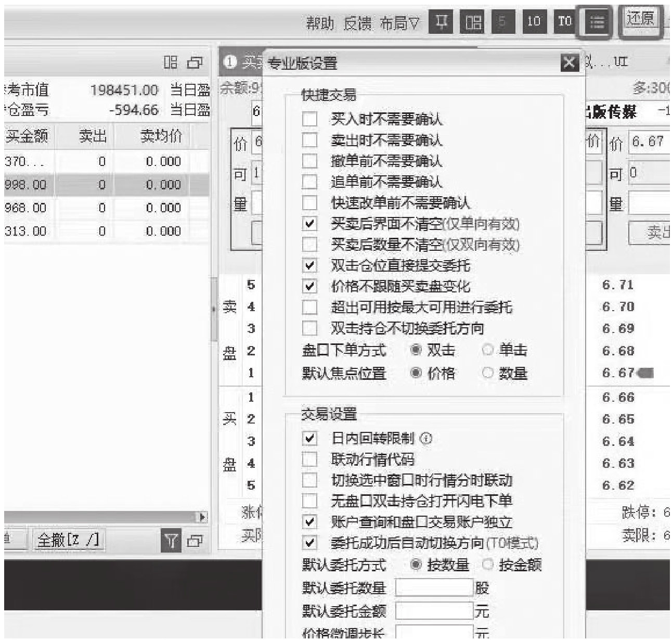Uncheck 账户查询和盘口交易账户独立 checkbox
672x640 pixels.
[x=309, y=521]
